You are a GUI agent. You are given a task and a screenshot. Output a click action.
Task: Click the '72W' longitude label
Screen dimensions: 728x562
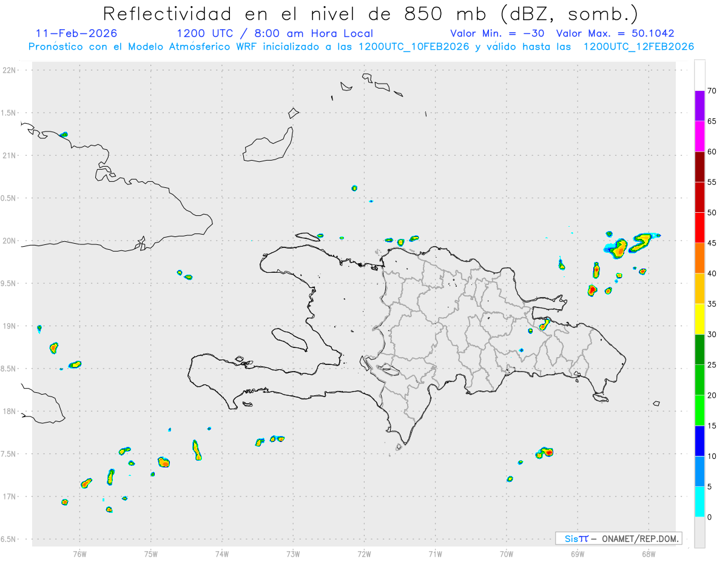click(x=364, y=553)
